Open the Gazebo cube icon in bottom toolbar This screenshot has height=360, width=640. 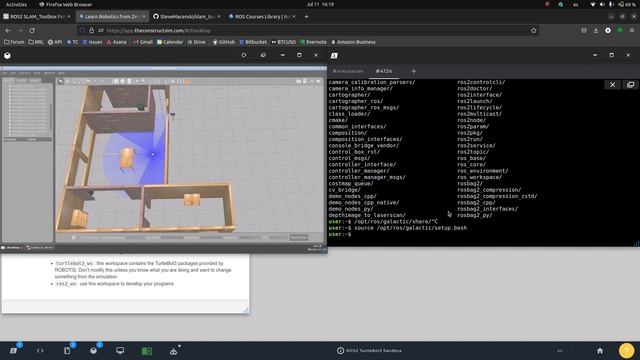click(x=93, y=351)
